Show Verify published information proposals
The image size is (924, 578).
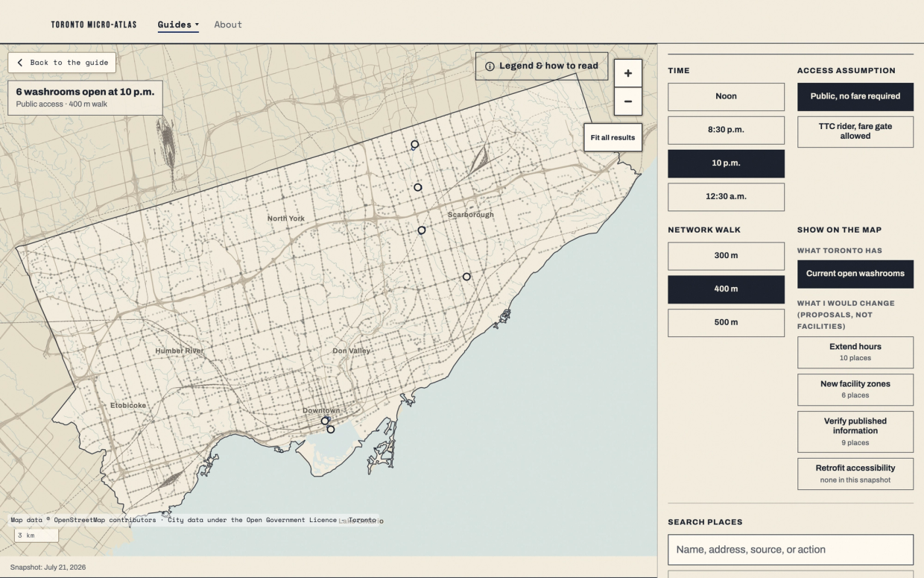click(855, 432)
